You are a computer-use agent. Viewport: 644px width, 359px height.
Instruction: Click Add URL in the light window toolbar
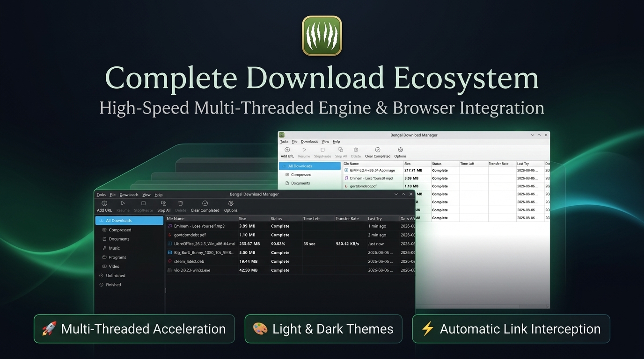point(287,153)
